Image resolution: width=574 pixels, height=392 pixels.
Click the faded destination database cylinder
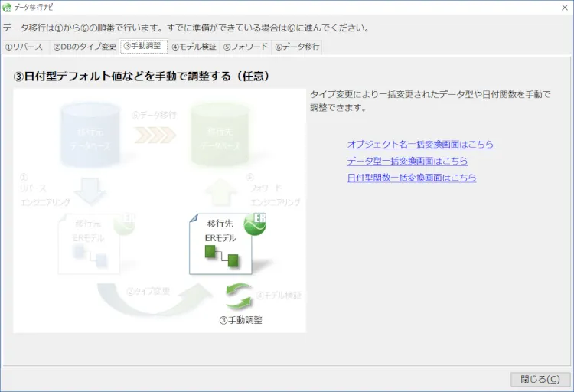[221, 136]
